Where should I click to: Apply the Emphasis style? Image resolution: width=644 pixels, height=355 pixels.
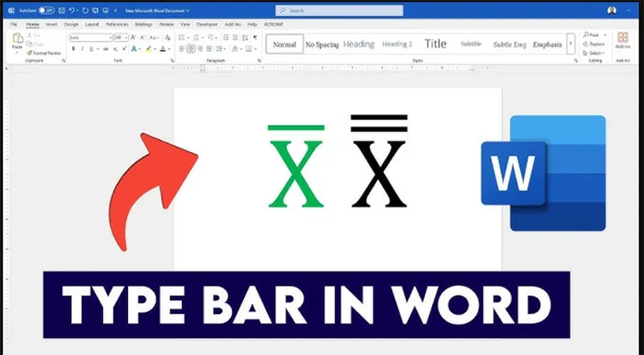pyautogui.click(x=547, y=44)
